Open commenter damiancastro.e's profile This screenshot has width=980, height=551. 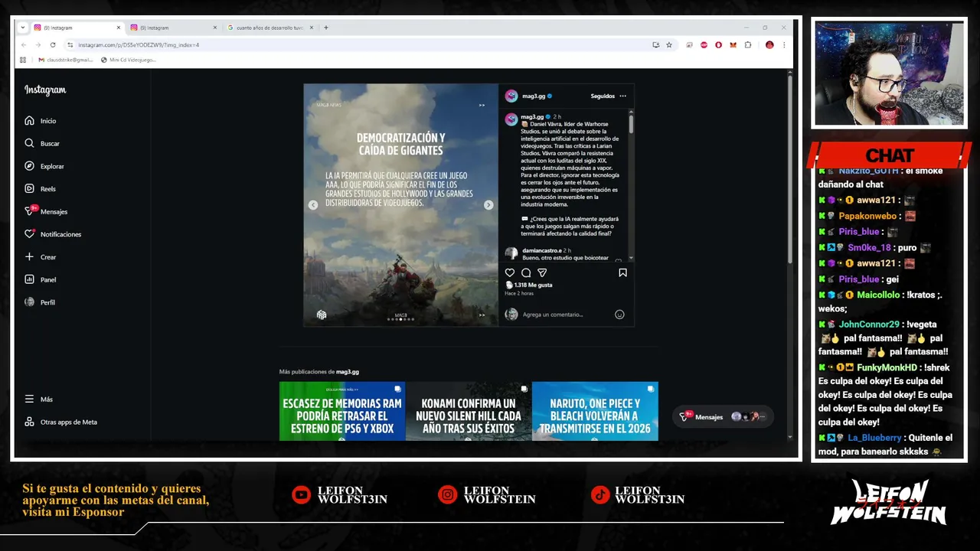(x=542, y=250)
